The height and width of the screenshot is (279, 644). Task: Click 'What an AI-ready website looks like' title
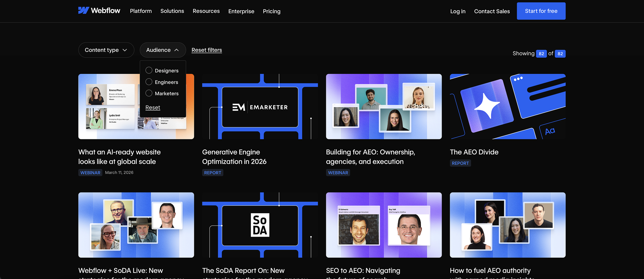(x=119, y=157)
